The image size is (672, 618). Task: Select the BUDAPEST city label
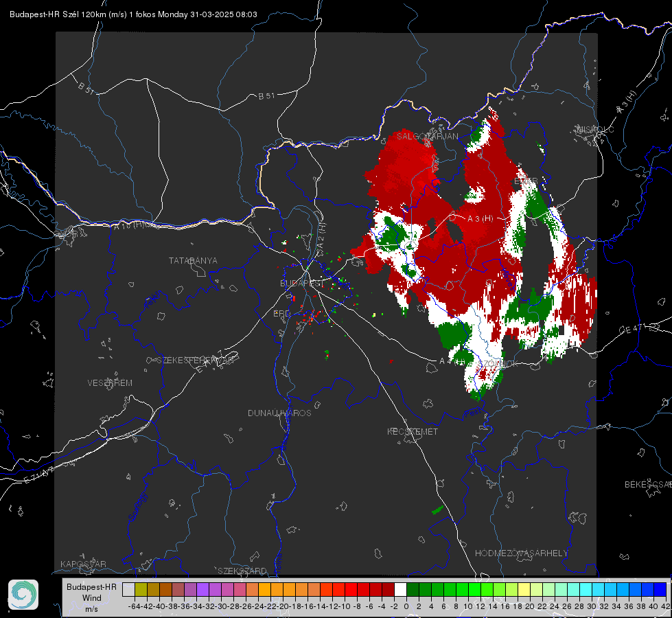coord(302,284)
